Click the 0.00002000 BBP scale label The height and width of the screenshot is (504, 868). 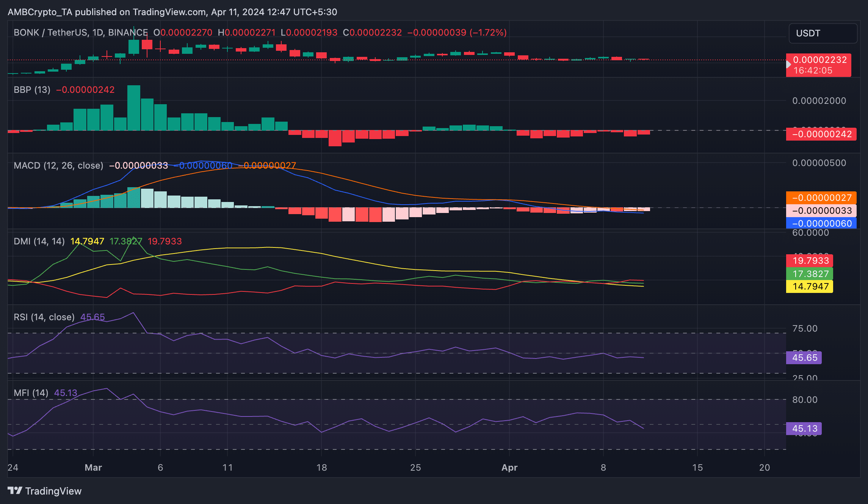(x=819, y=101)
